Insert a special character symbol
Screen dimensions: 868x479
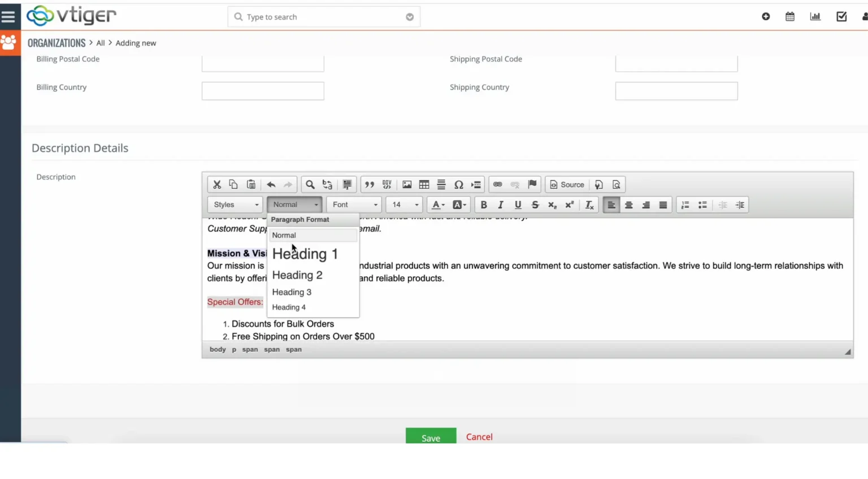459,184
